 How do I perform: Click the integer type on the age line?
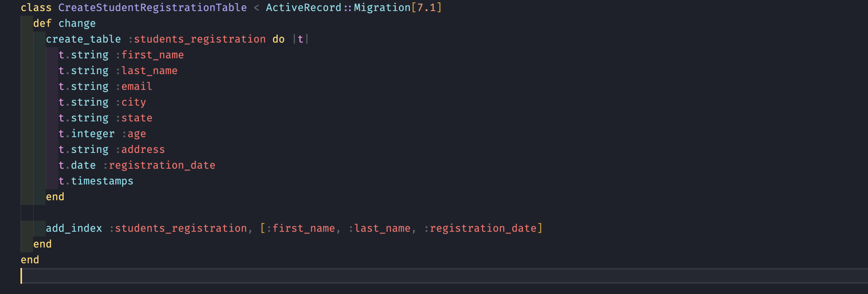pos(92,134)
